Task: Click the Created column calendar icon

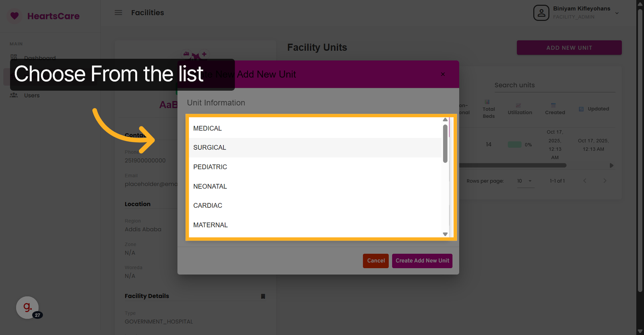Action: [x=553, y=105]
